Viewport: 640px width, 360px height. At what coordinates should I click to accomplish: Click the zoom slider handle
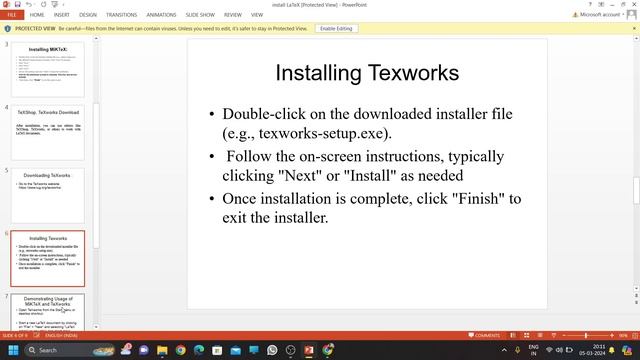pyautogui.click(x=586, y=336)
